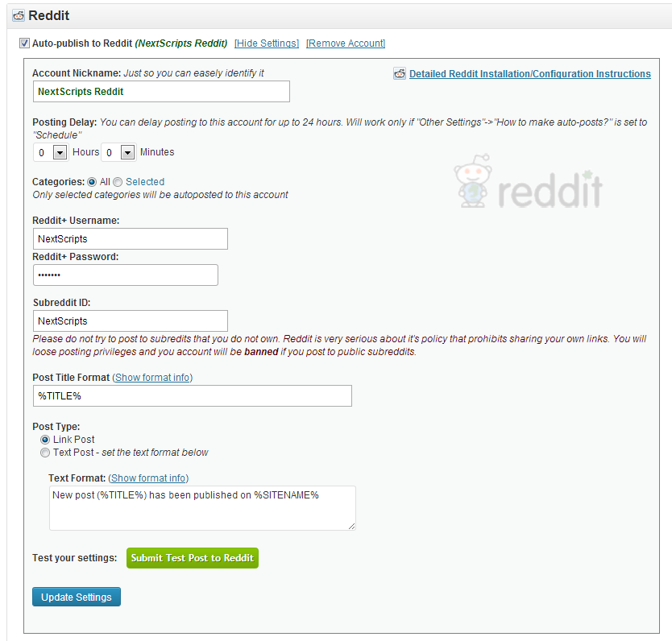Screen dimensions: 672x641
Task: Click the Reddit alien watermark logo
Action: 471,181
